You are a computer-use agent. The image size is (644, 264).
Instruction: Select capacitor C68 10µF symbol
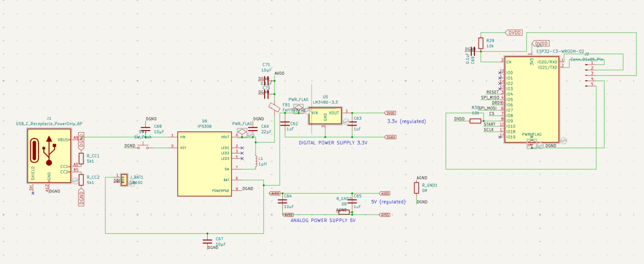145,129
